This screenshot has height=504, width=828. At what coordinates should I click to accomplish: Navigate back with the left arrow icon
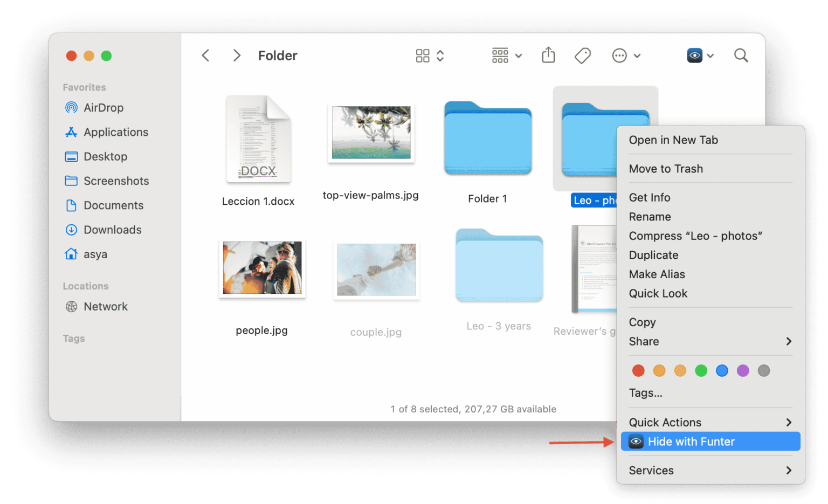[x=205, y=55]
